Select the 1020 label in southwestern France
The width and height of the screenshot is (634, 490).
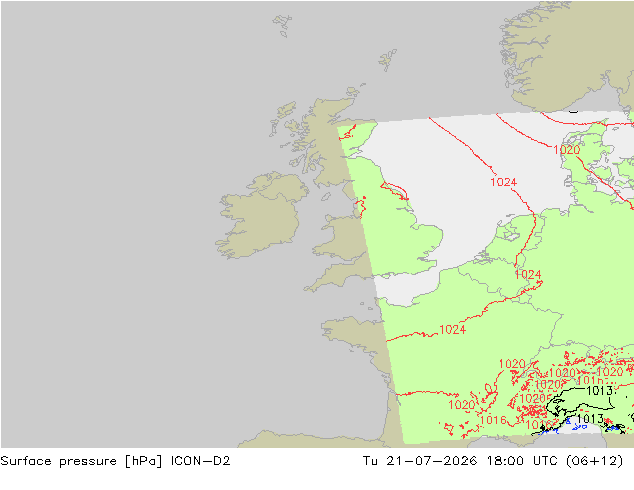click(x=462, y=405)
